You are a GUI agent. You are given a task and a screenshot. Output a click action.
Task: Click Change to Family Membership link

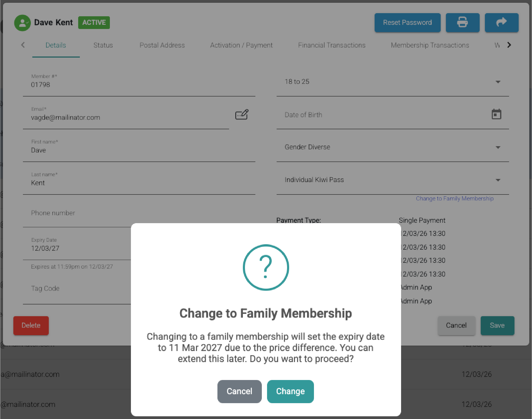pos(454,199)
